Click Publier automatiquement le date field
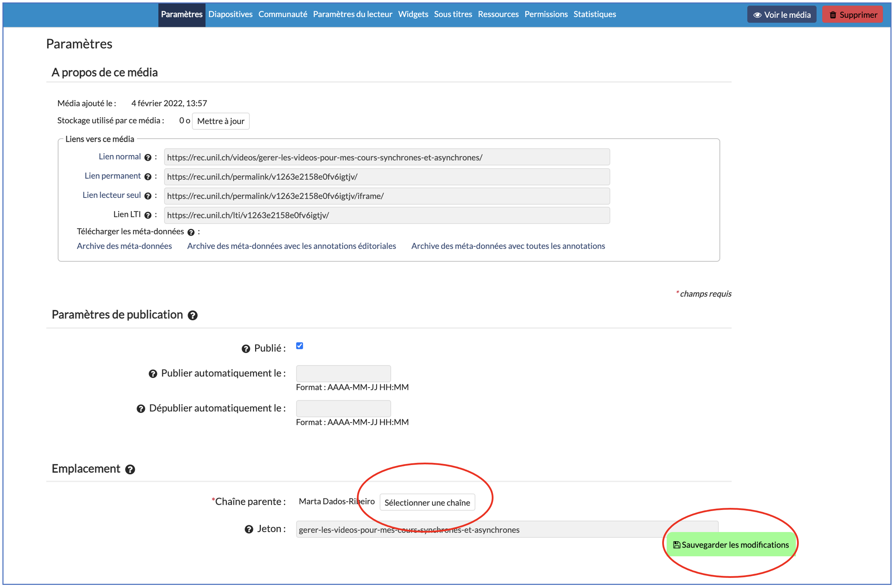The width and height of the screenshot is (895, 588). point(343,373)
